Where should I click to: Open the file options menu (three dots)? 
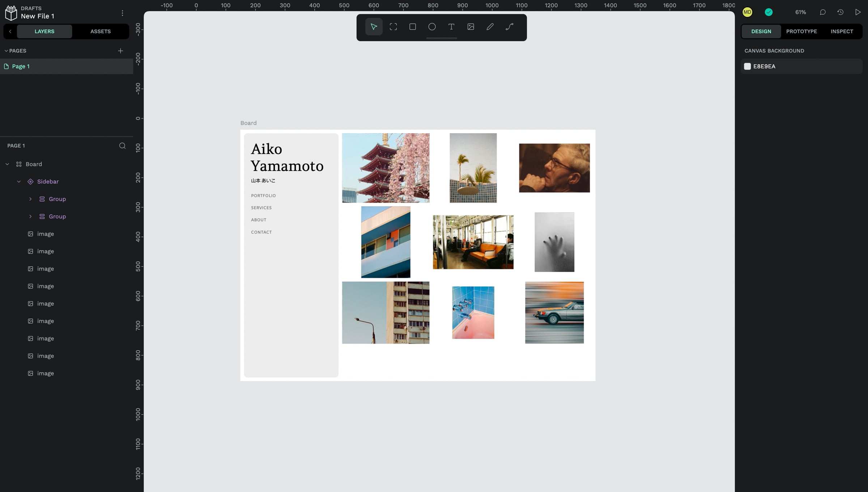pyautogui.click(x=122, y=13)
